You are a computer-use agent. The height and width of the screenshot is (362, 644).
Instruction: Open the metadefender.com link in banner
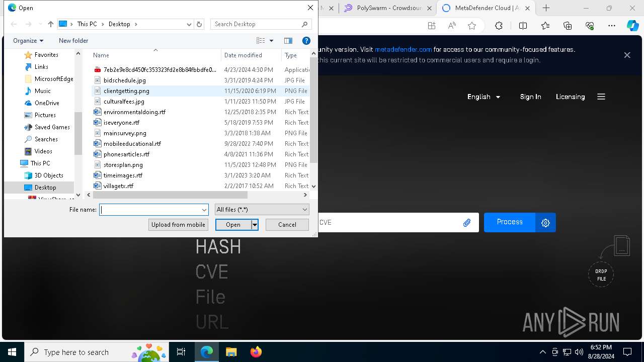[x=403, y=49]
